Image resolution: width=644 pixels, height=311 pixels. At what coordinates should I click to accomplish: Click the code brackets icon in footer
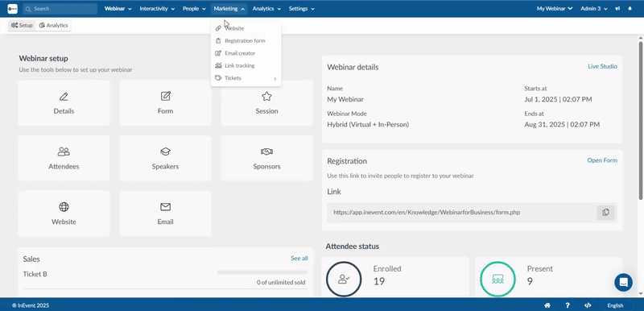588,305
